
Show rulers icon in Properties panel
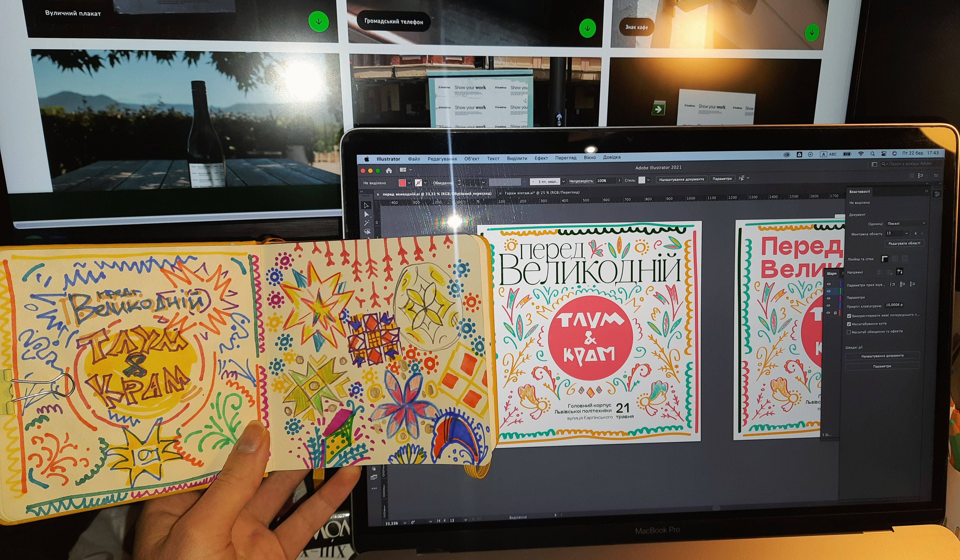[x=884, y=259]
